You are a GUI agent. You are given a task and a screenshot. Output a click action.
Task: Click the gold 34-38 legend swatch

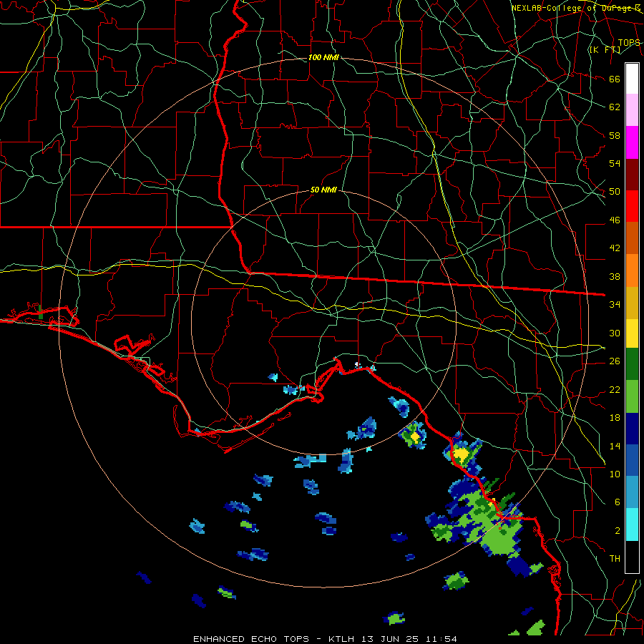(x=632, y=303)
